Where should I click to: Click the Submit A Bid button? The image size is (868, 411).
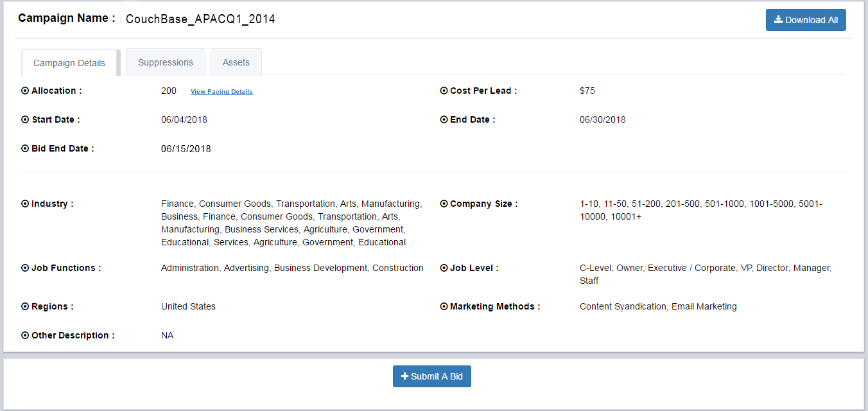[x=432, y=376]
